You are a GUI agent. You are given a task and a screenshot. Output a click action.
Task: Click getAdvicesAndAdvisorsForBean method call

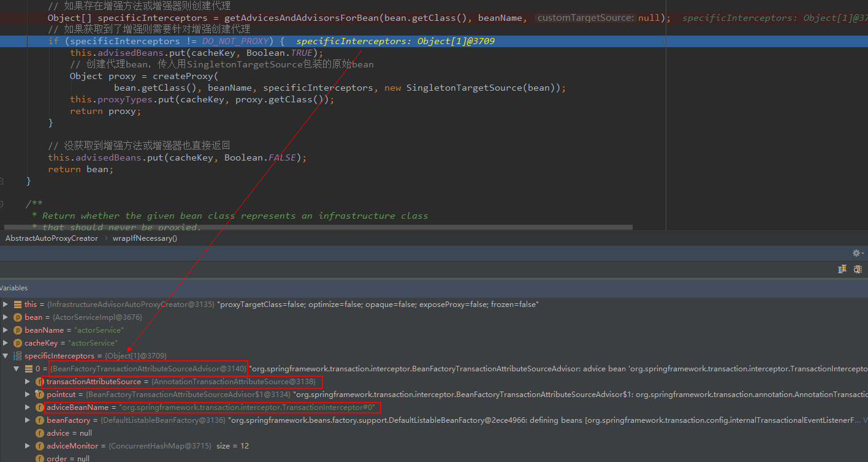(x=302, y=18)
